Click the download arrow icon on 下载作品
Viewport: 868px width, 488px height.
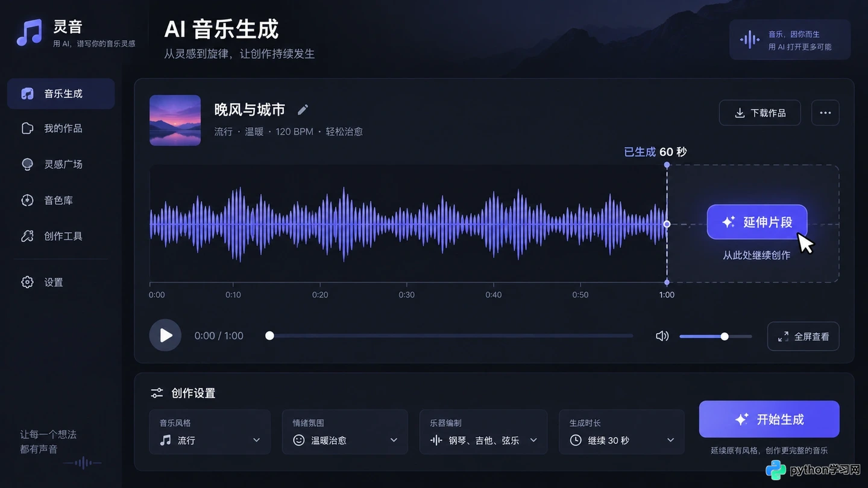click(740, 113)
